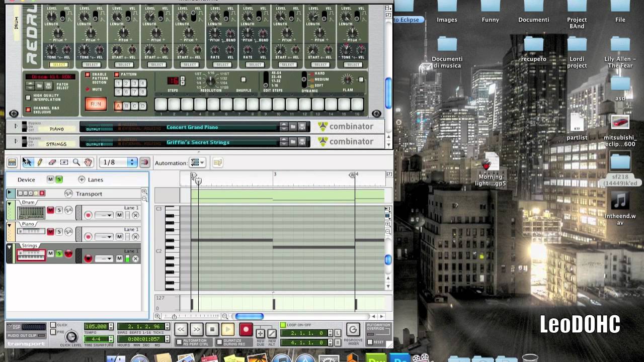Collapse the Strings track
Screen dimensions: 644x362
pyautogui.click(x=9, y=247)
